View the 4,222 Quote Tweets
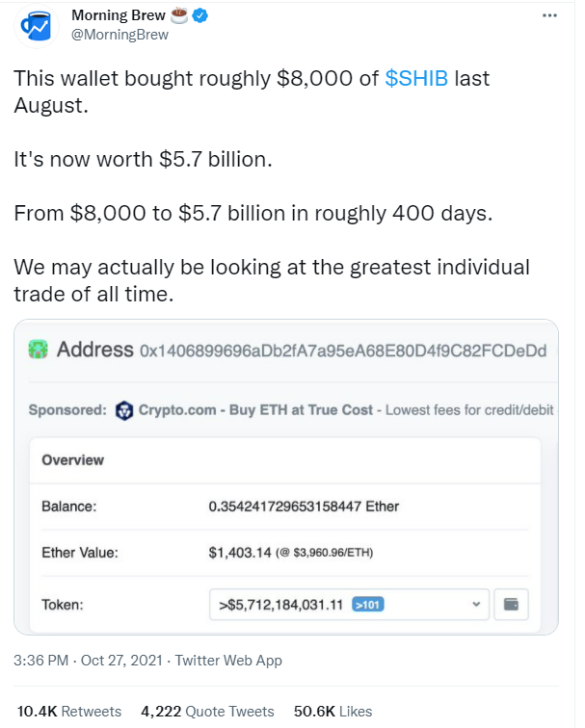 point(207,712)
